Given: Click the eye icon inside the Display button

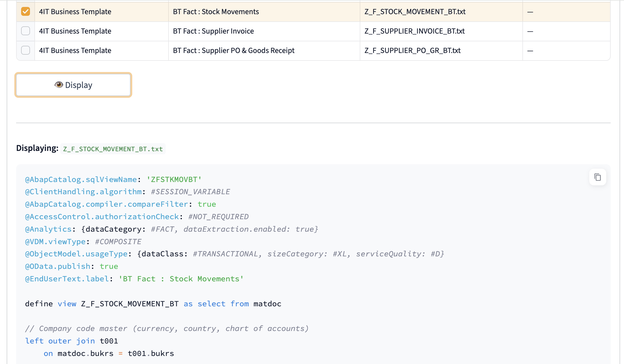Looking at the screenshot, I should point(59,85).
